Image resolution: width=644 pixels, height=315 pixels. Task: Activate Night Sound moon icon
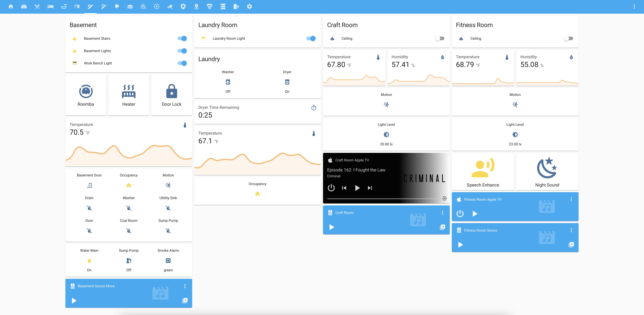[547, 168]
